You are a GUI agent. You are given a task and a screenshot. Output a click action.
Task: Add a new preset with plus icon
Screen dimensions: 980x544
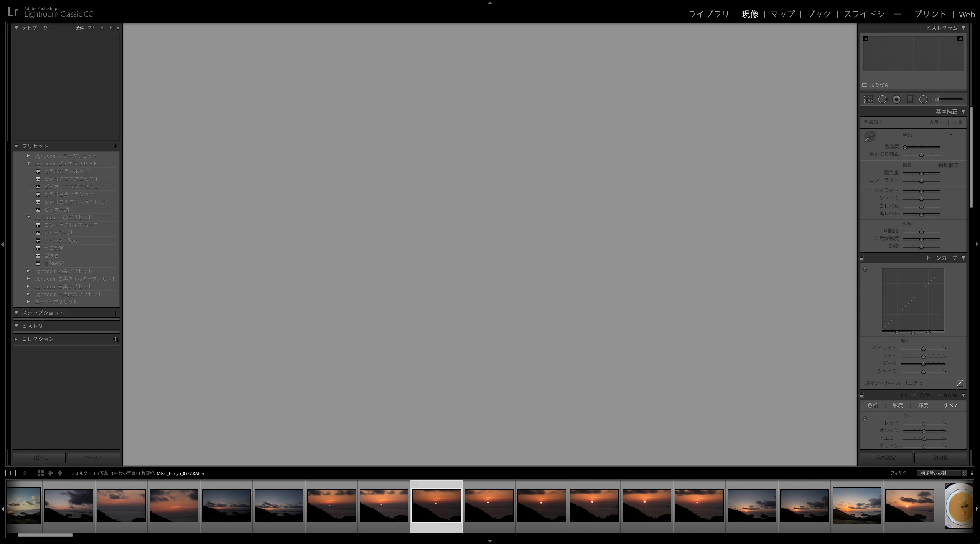[115, 146]
